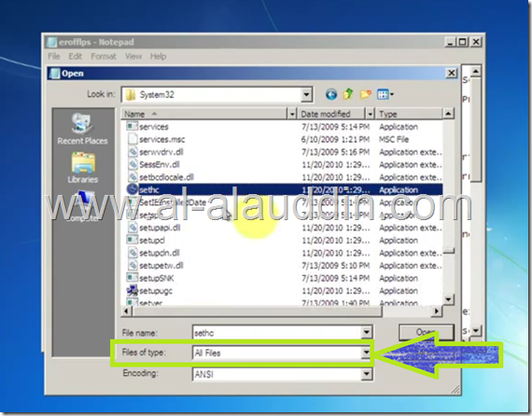
Task: Select the services.msc file icon
Action: pos(133,139)
